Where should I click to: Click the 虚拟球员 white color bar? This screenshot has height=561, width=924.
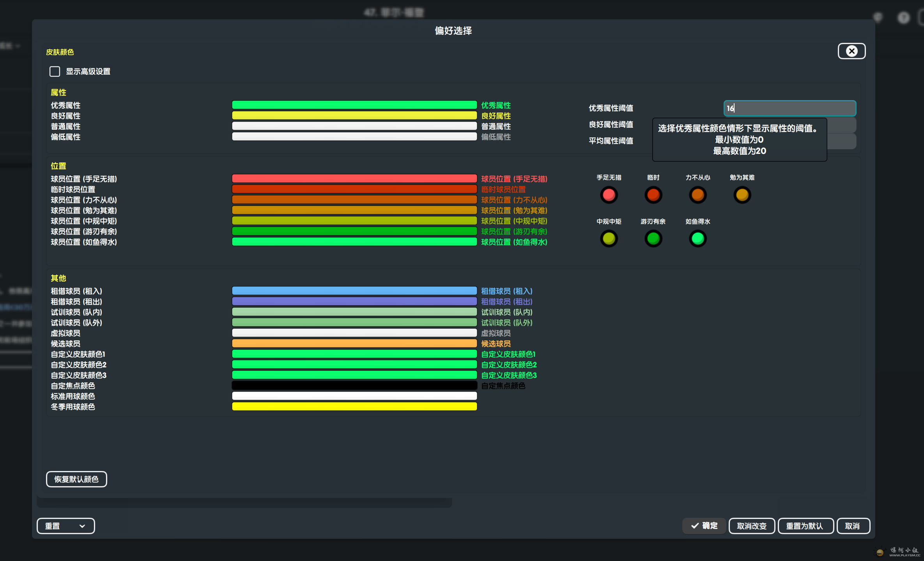point(354,333)
